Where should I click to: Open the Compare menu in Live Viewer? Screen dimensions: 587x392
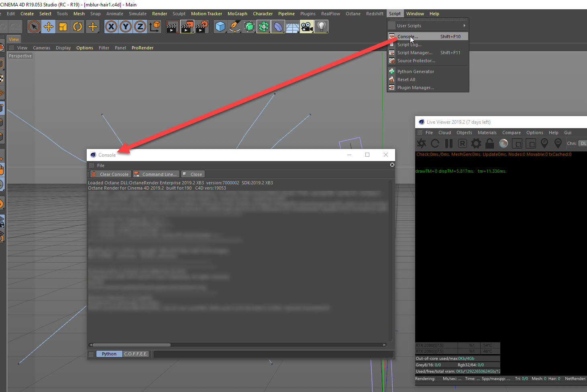(511, 133)
